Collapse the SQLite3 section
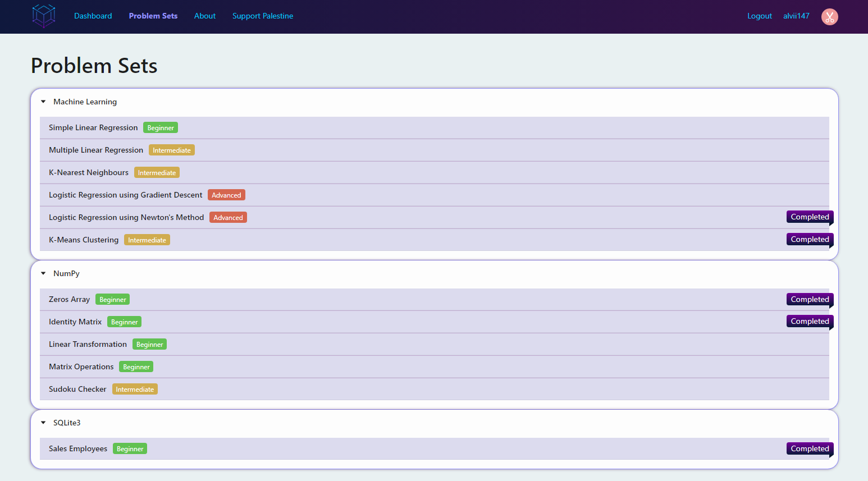 coord(43,423)
